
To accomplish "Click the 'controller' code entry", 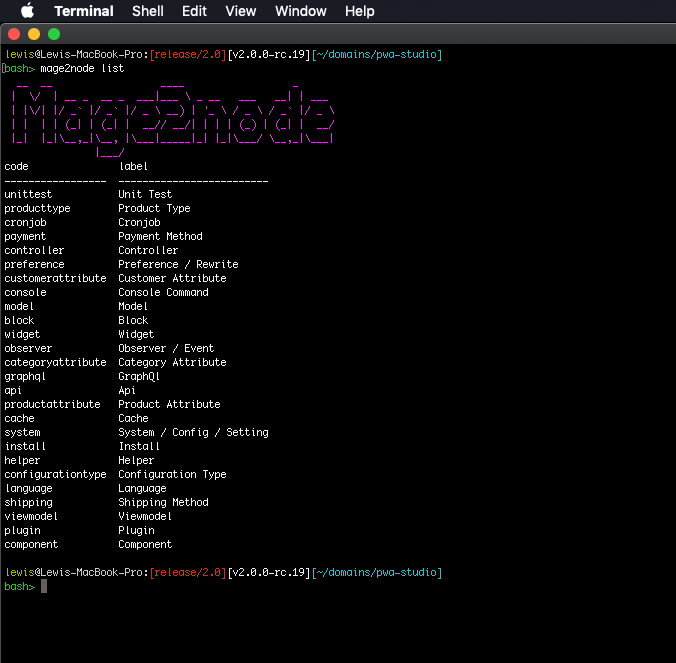I will pos(34,250).
